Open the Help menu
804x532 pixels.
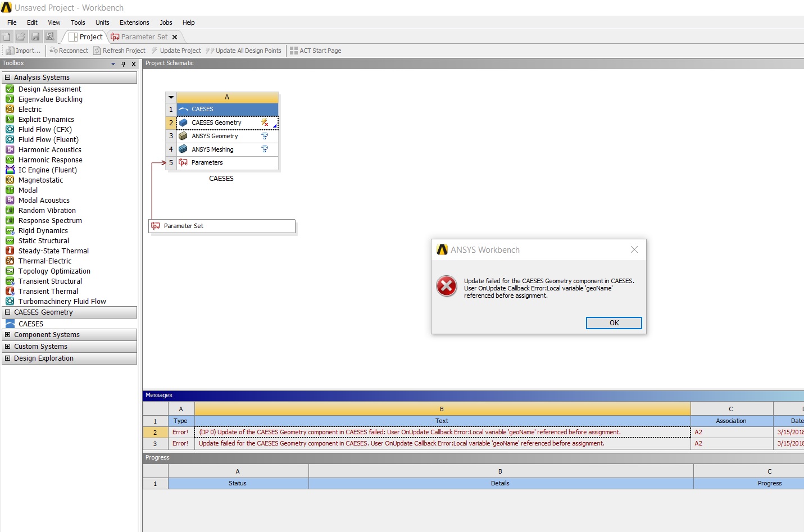189,22
